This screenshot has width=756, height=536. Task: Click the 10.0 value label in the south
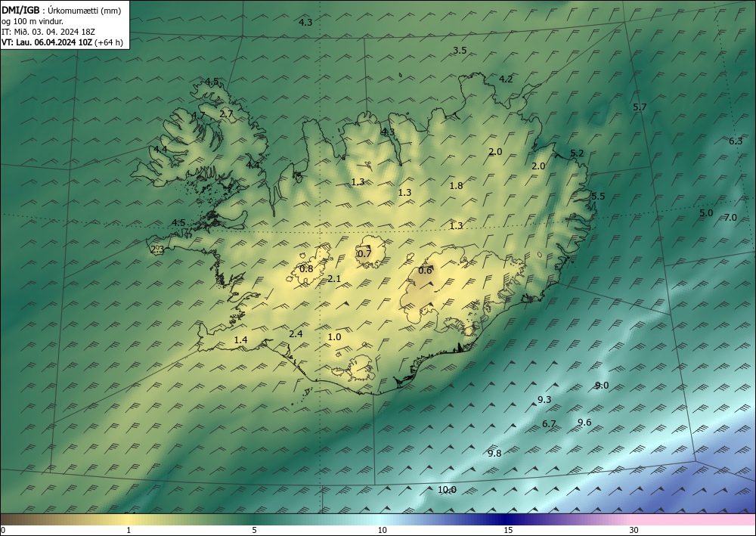pos(447,490)
